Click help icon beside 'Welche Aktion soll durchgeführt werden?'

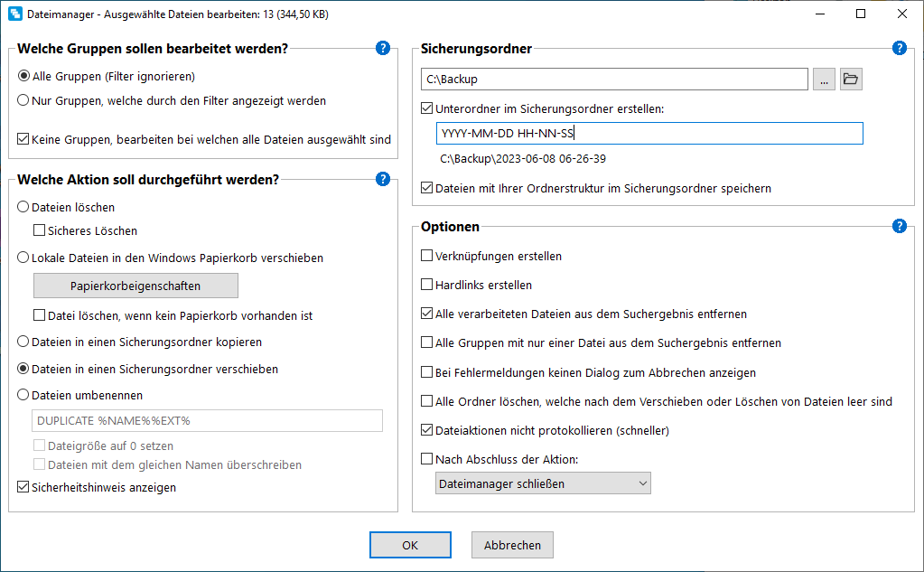[x=383, y=179]
